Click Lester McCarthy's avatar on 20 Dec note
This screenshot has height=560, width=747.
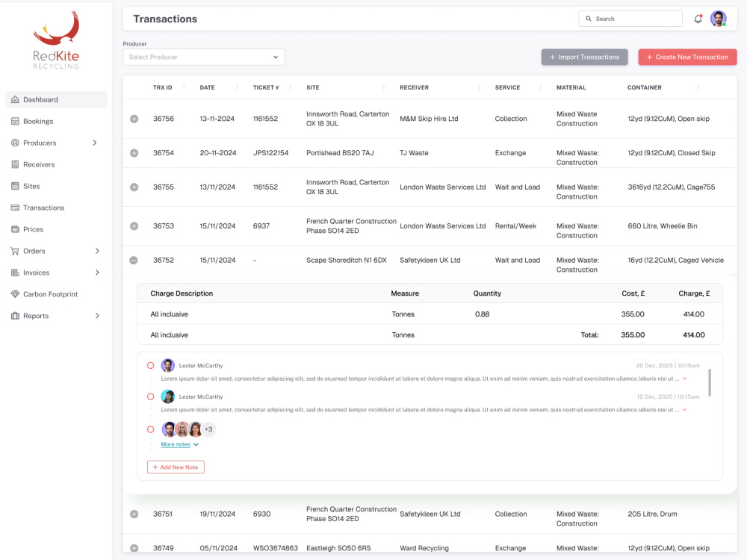point(167,365)
